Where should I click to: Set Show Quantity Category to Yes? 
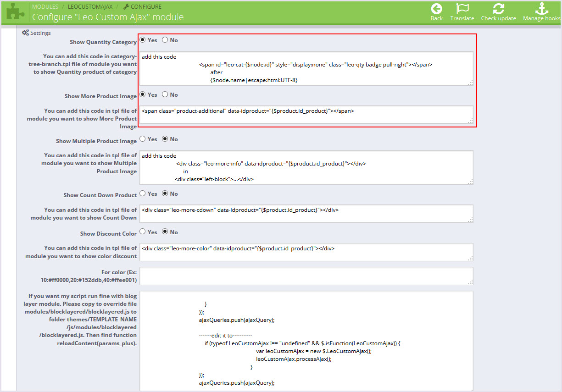(x=143, y=40)
